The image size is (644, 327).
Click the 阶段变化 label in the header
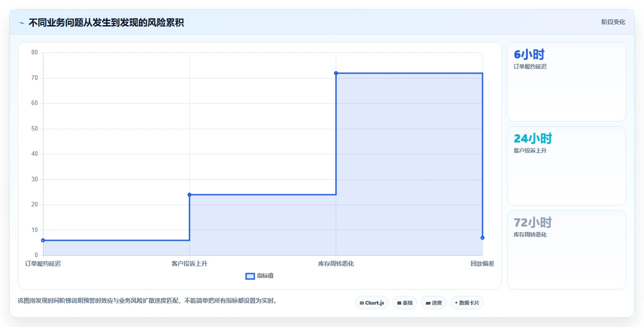coord(613,22)
